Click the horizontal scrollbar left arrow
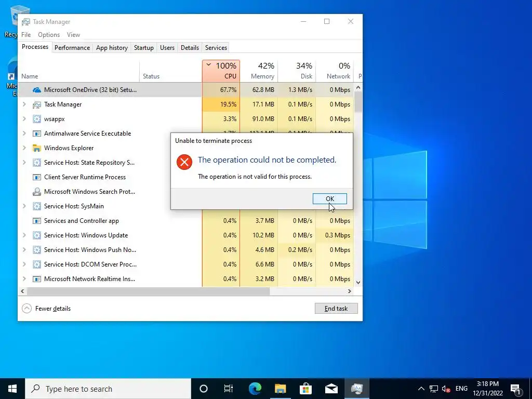This screenshot has height=399, width=532. pos(22,291)
